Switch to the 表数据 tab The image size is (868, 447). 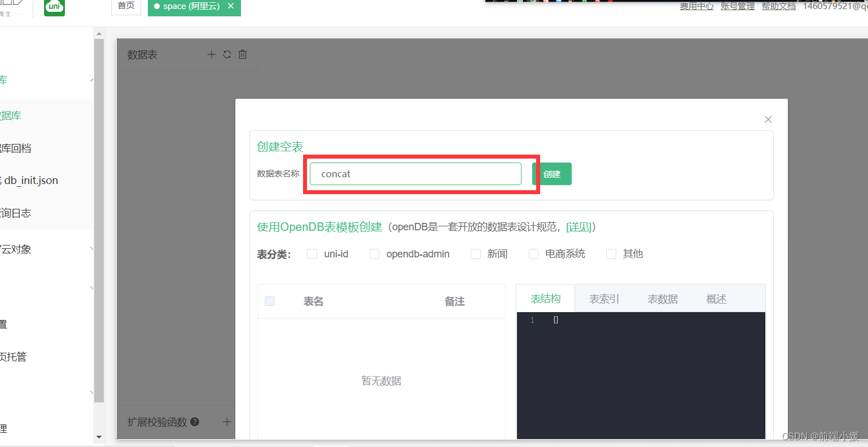pos(663,299)
